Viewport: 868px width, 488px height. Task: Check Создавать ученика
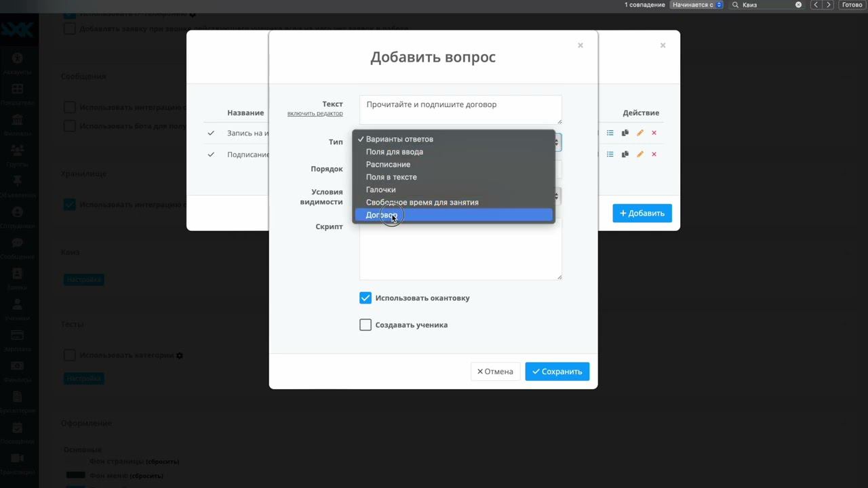click(x=366, y=325)
